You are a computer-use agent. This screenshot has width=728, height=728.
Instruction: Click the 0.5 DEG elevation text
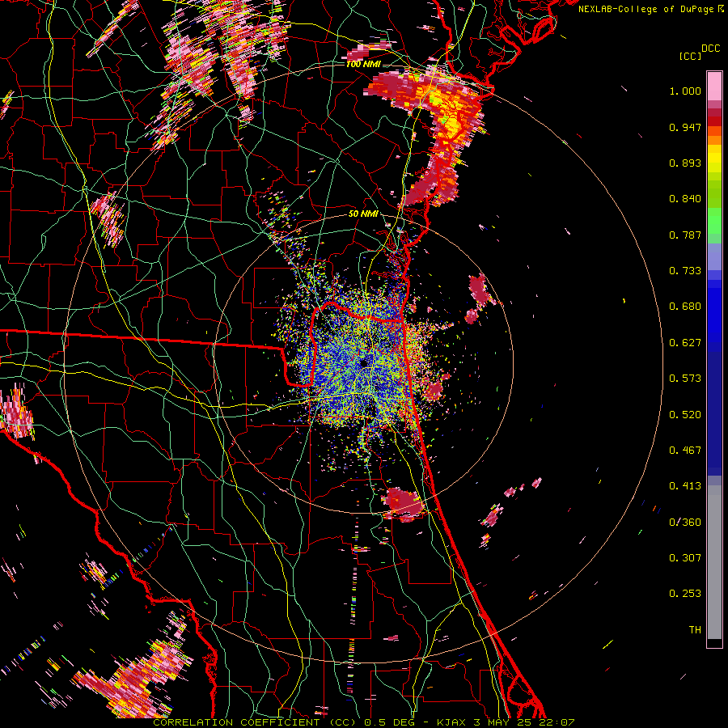(391, 722)
